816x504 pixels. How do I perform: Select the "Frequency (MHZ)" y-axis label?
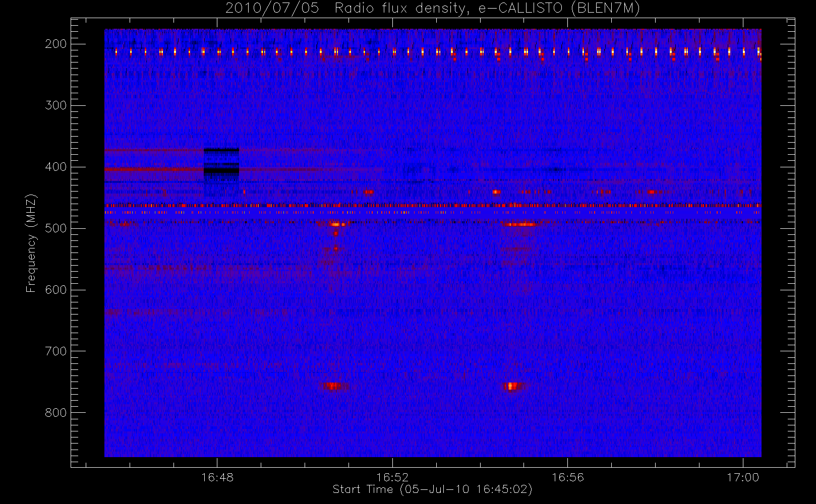(31, 243)
